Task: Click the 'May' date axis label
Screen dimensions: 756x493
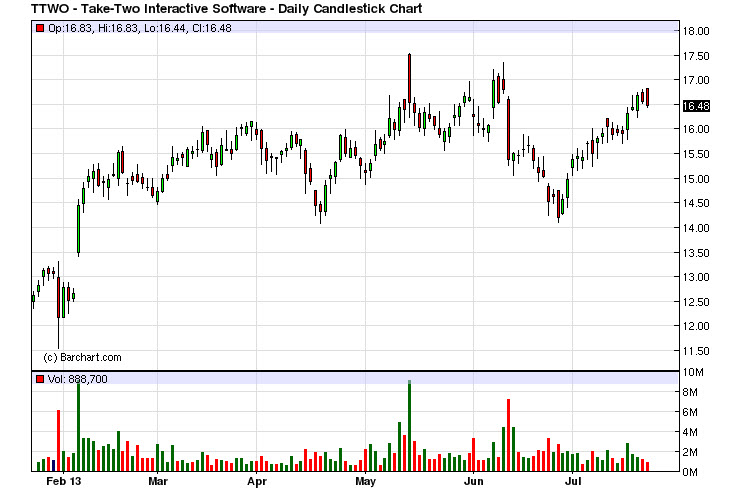Action: point(365,481)
